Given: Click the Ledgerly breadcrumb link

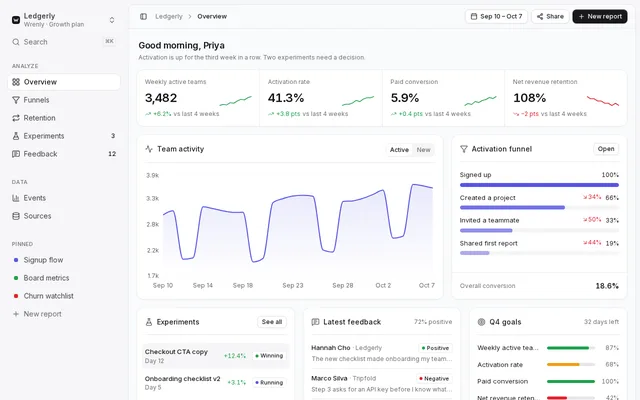Looking at the screenshot, I should pyautogui.click(x=169, y=16).
